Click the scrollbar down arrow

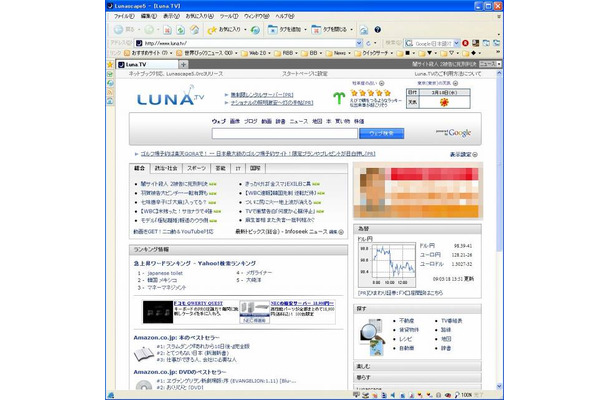point(500,386)
